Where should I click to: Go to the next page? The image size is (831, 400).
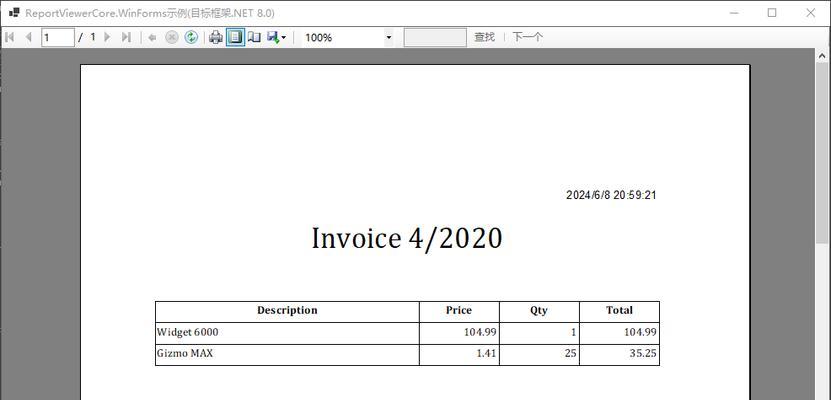point(108,37)
